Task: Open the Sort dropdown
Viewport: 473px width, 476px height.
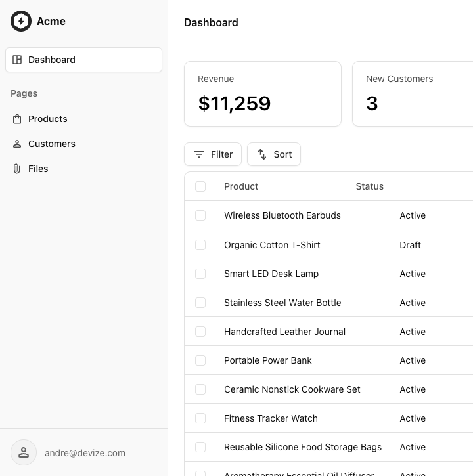Action: click(274, 154)
